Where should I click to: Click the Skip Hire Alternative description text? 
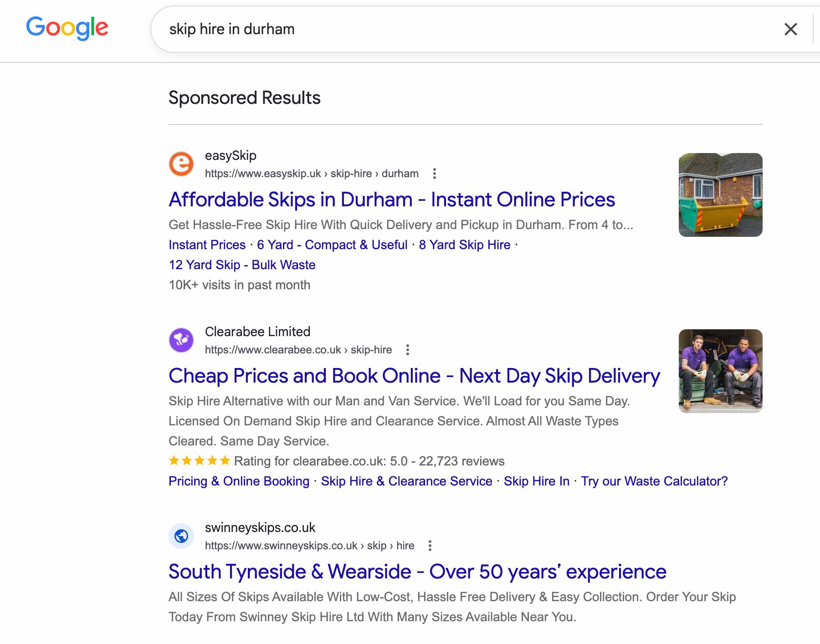pos(399,421)
